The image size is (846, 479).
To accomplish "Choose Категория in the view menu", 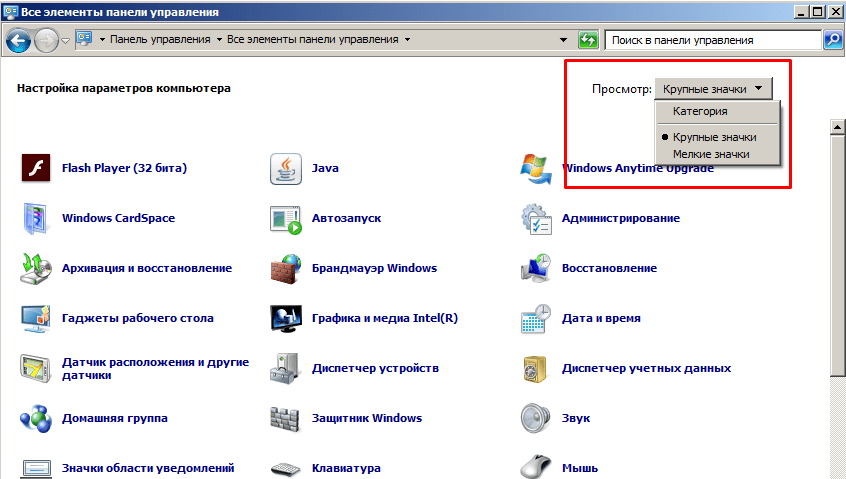I will pos(700,111).
